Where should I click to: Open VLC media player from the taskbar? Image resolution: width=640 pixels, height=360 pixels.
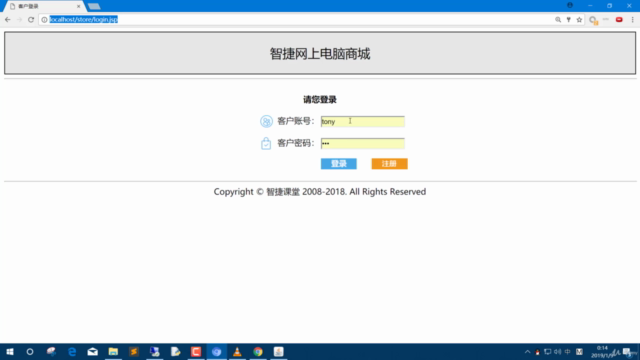tap(237, 351)
